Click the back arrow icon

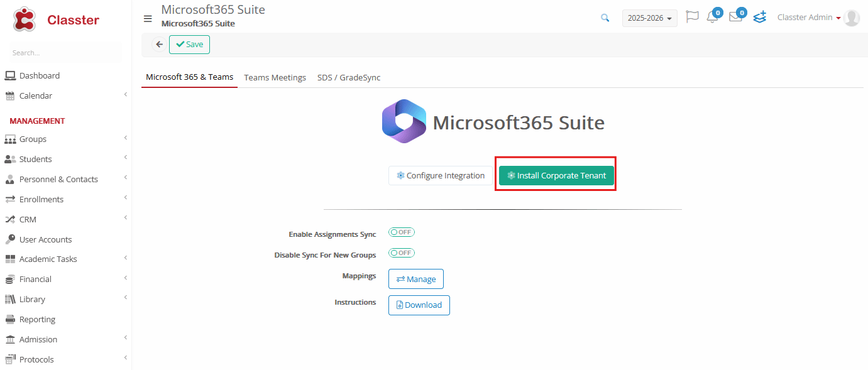click(159, 45)
